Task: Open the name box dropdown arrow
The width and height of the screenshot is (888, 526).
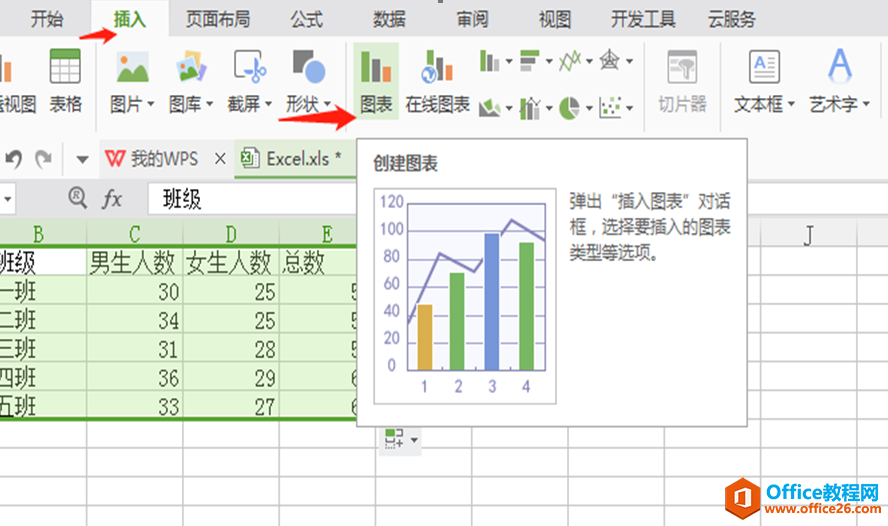Action: 8,199
